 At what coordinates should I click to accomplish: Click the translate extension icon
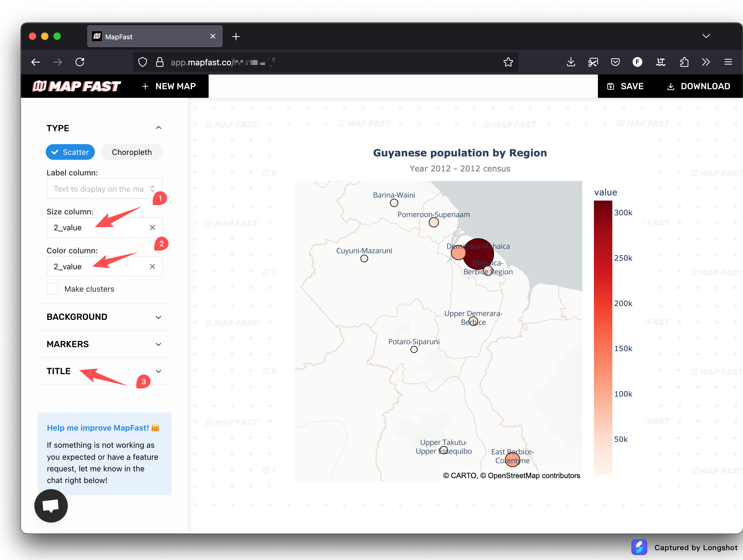661,62
